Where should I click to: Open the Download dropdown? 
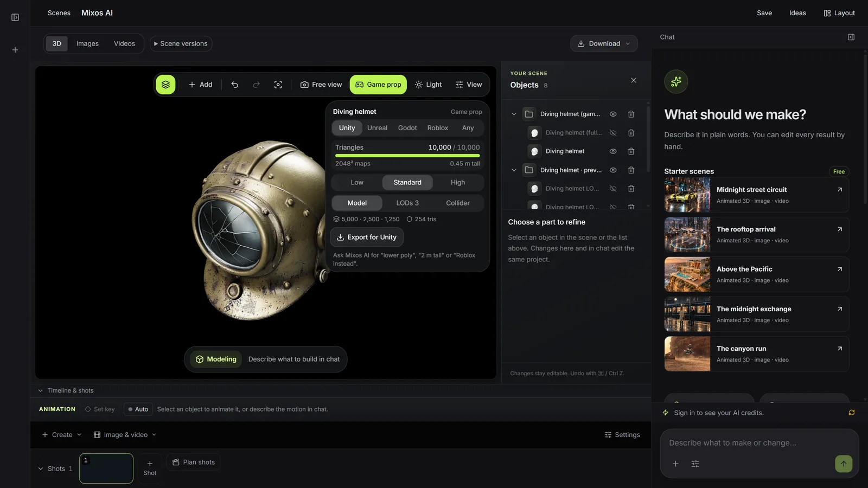604,43
